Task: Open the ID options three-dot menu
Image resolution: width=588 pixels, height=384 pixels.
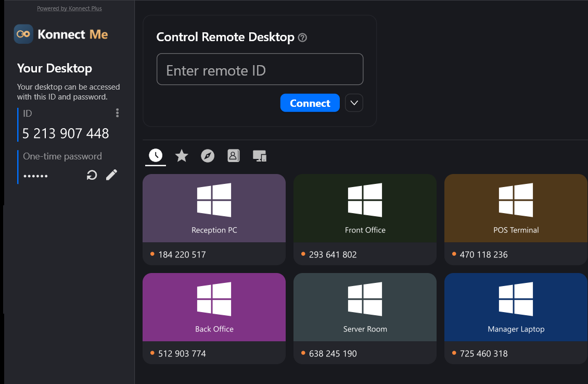Action: tap(118, 113)
